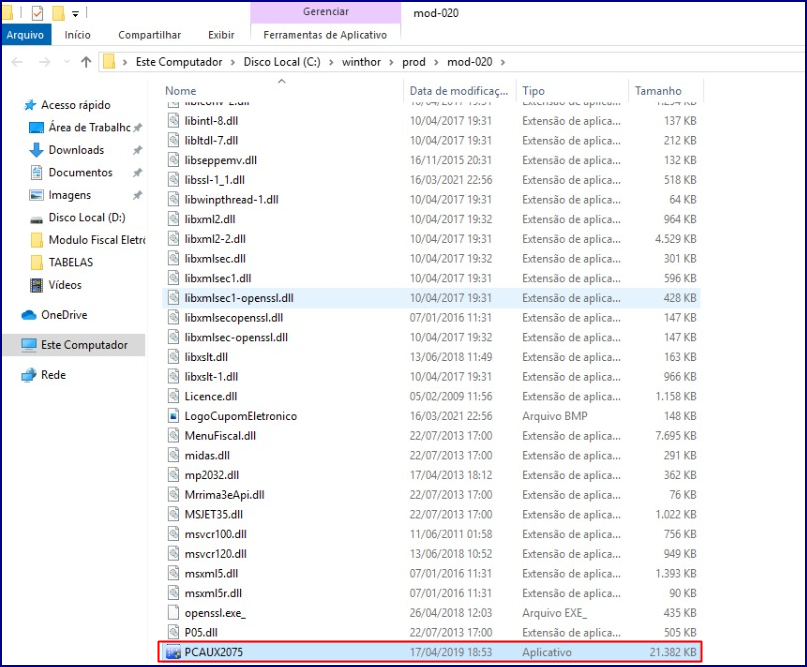
Task: Click the Acesso rápido star icon
Action: click(x=30, y=105)
